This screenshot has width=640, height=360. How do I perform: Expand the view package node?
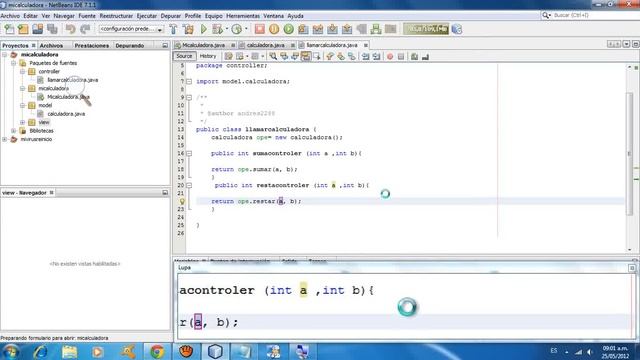22,122
